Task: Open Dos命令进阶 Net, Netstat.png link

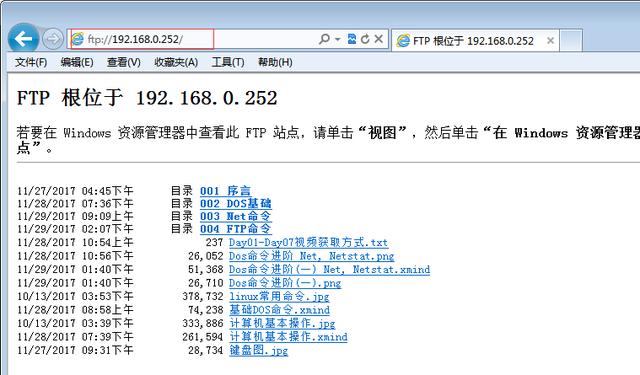Action: [x=311, y=256]
